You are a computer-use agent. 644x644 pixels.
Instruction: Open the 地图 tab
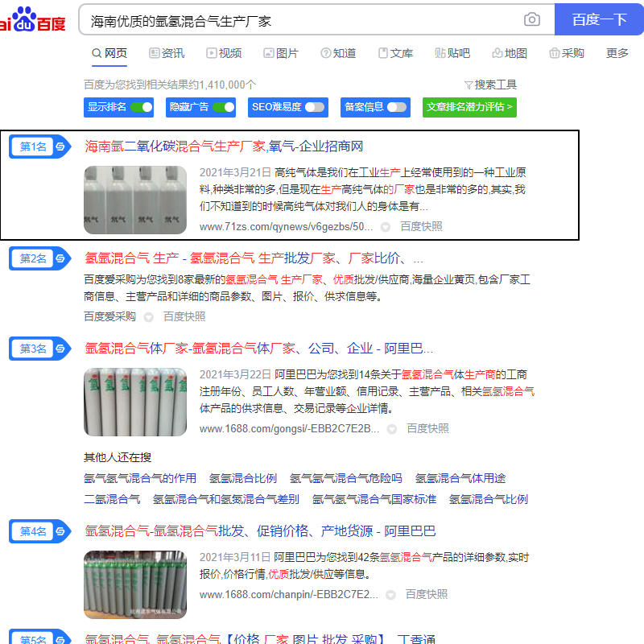point(510,53)
